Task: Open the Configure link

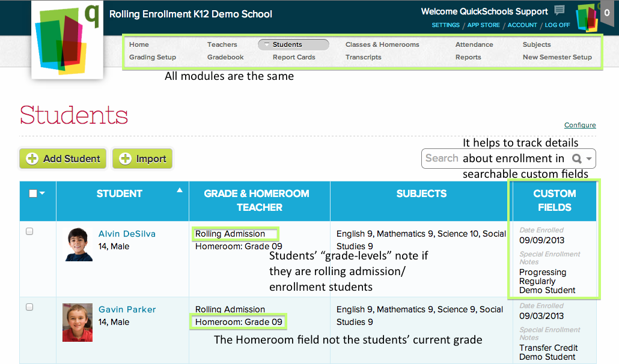Action: click(580, 125)
